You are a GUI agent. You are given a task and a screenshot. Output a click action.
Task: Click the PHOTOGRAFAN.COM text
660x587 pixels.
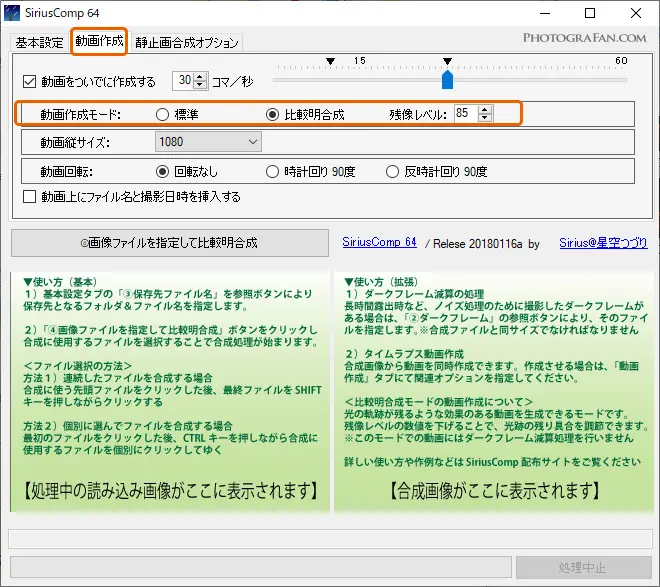click(584, 38)
